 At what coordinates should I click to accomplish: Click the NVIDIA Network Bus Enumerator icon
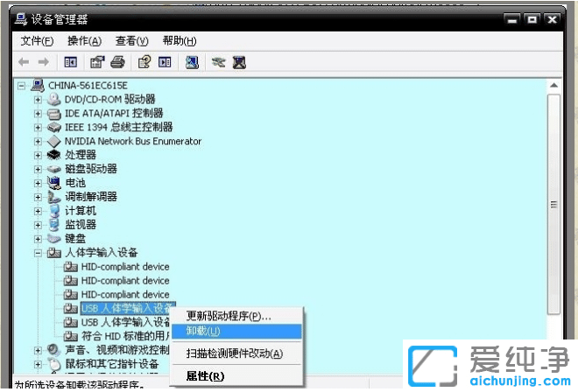54,141
